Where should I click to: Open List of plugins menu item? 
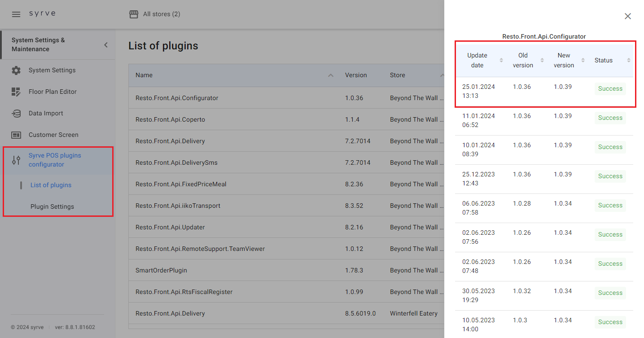click(51, 185)
